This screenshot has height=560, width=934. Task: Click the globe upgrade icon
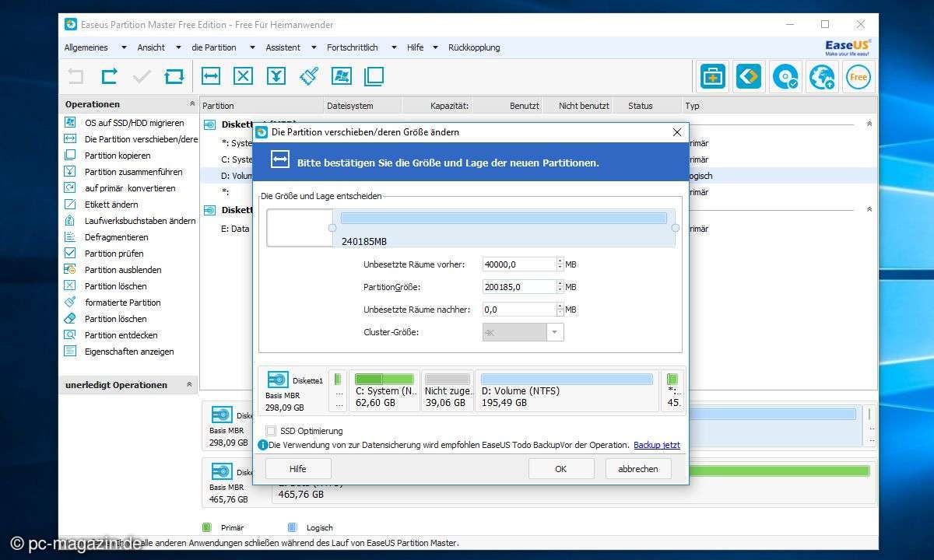coord(822,77)
